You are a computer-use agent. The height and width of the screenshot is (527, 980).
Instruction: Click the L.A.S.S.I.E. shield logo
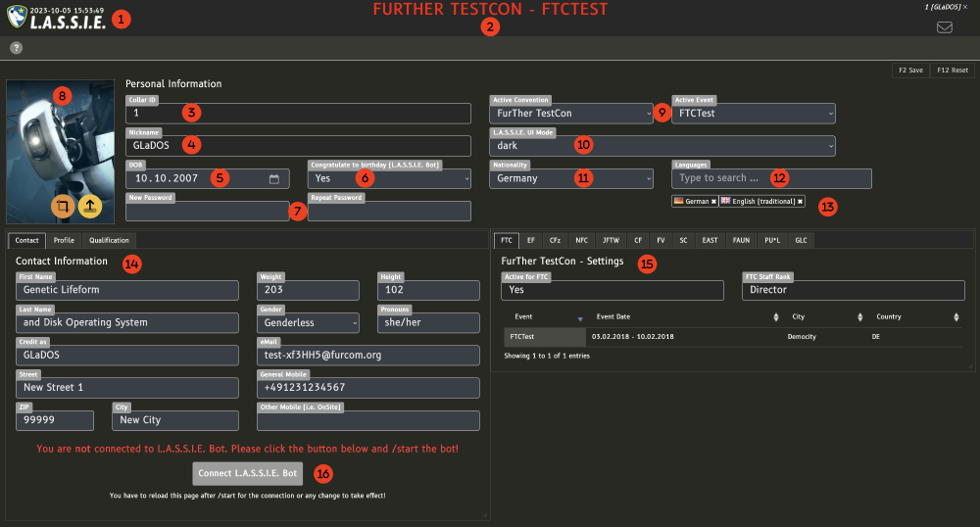click(x=17, y=18)
